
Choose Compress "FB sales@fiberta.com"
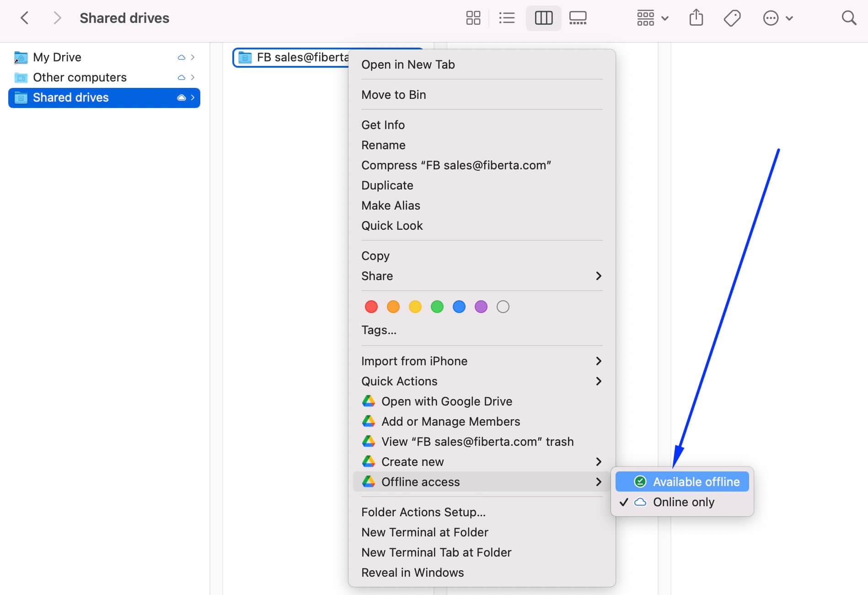pos(482,165)
